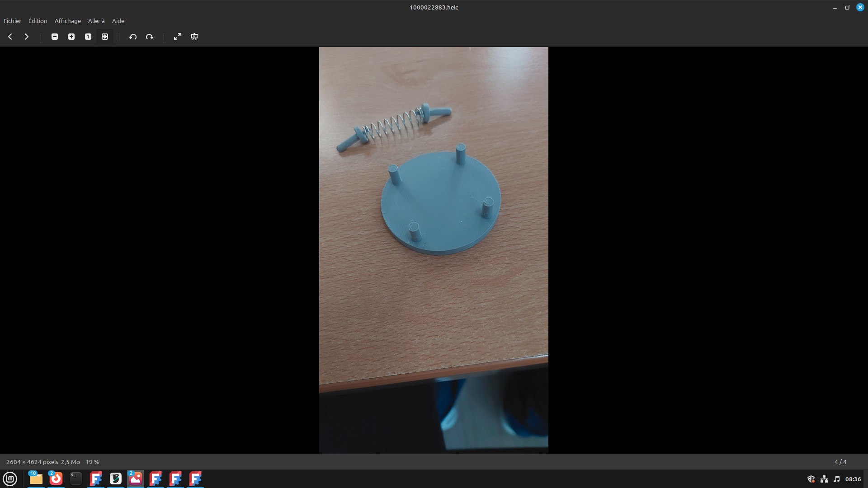Click the 08:36 clock in the panel
This screenshot has height=488, width=868.
853,479
